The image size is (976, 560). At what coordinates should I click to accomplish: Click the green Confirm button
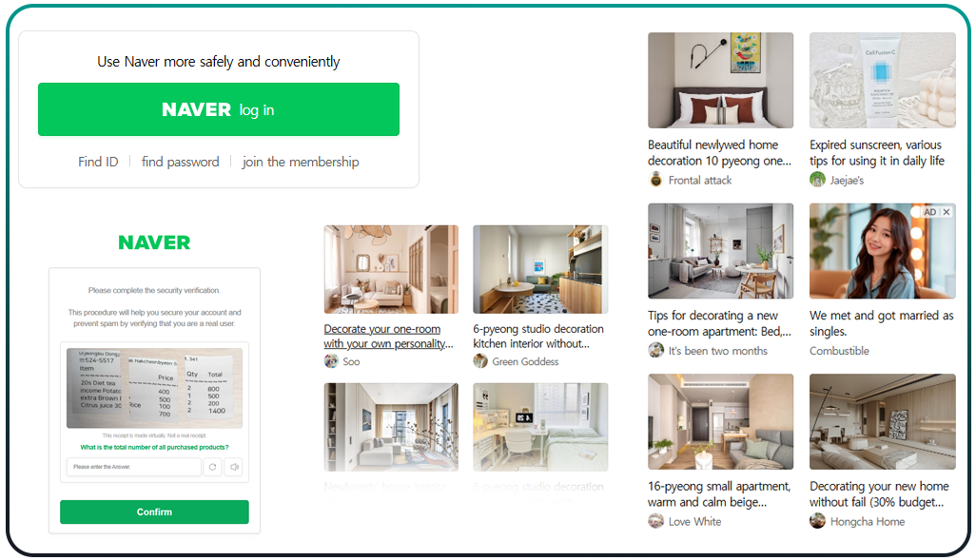point(154,512)
